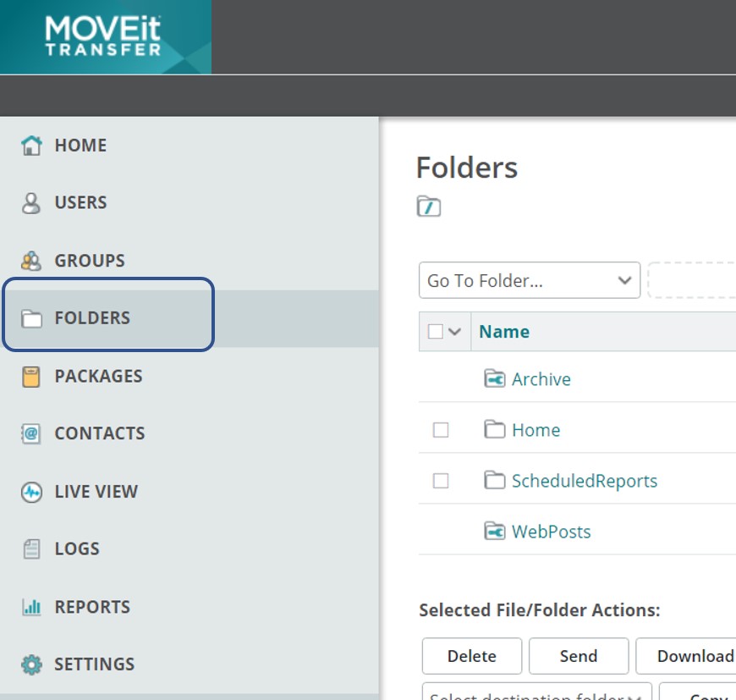
Task: Click the Archive folder icon
Action: (x=495, y=378)
